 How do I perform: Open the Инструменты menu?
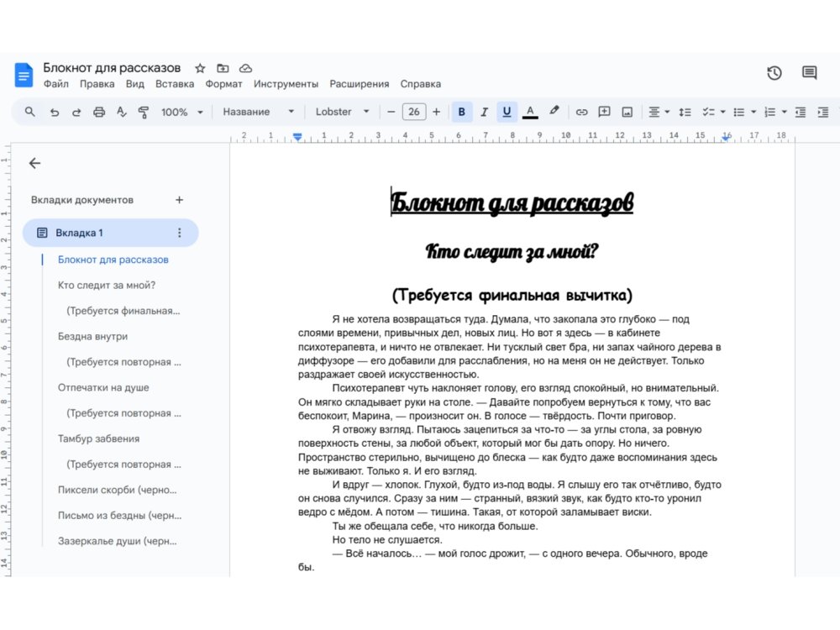click(286, 84)
